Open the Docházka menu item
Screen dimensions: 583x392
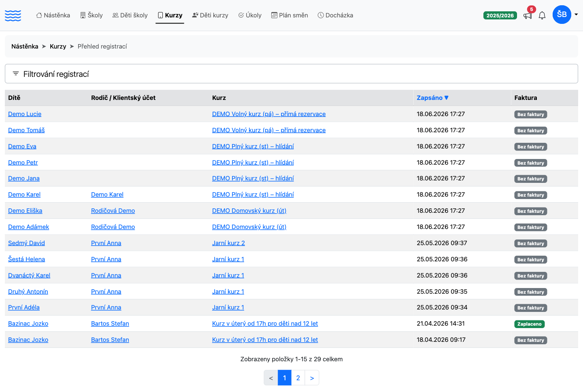coord(336,15)
